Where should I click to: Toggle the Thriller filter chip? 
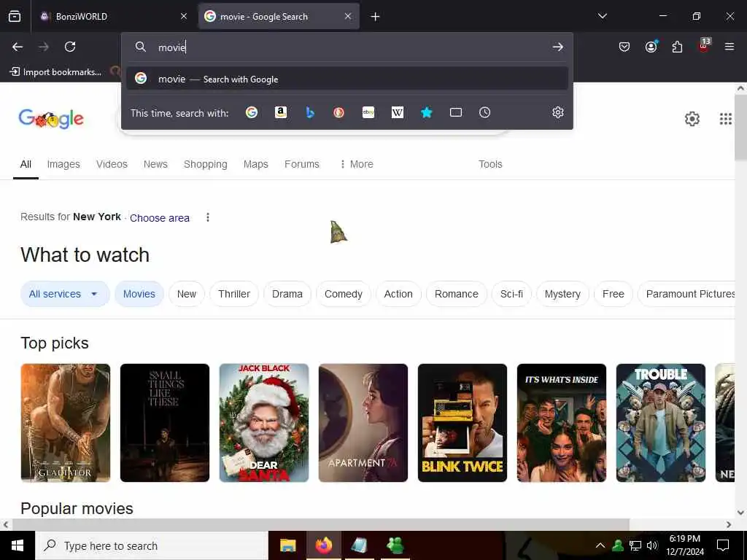click(234, 294)
